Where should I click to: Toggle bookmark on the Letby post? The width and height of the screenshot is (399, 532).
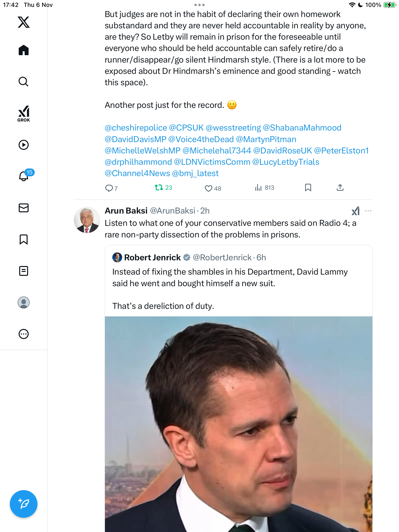click(308, 188)
